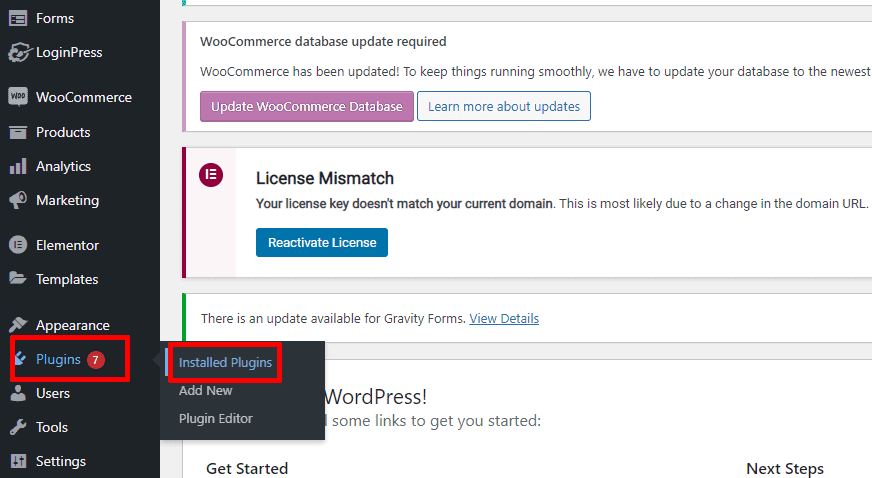This screenshot has height=478, width=872.
Task: Click the Elementor circle icon
Action: 17,245
